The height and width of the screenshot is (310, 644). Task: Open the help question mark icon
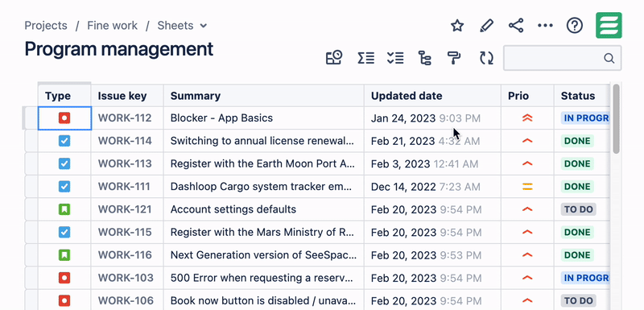pyautogui.click(x=575, y=26)
